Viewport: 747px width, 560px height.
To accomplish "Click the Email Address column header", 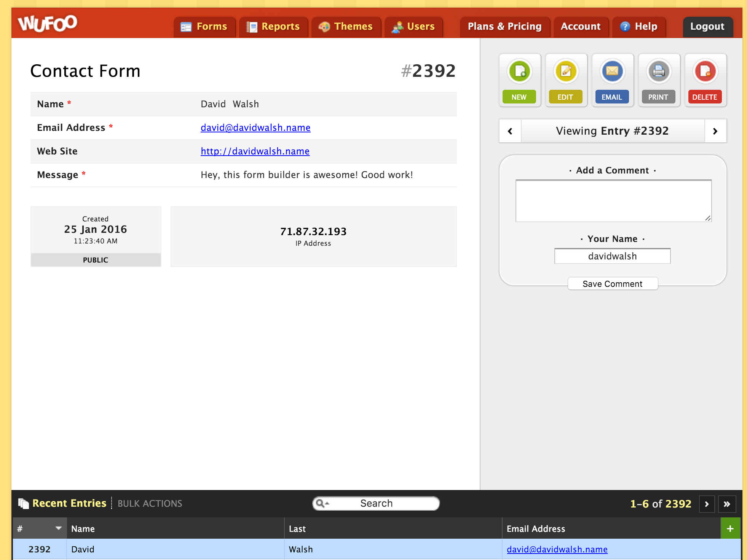I will pos(611,528).
